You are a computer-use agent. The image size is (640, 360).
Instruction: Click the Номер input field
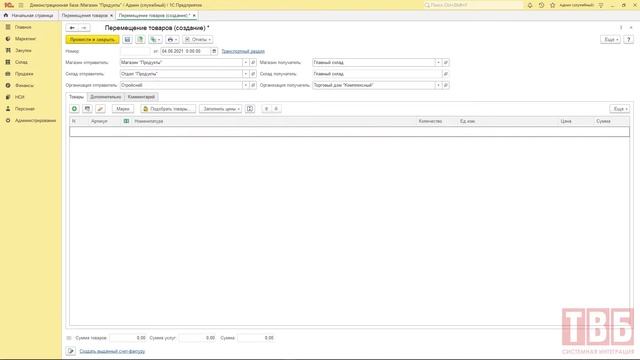(135, 51)
